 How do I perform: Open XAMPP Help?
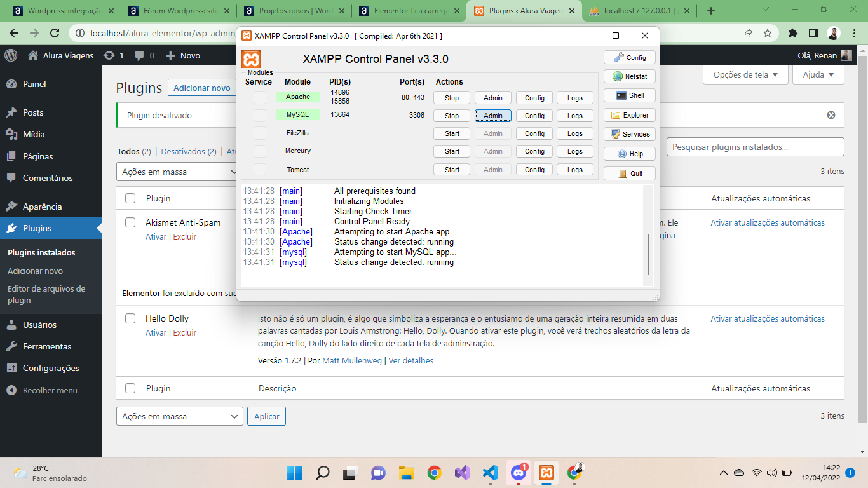[x=630, y=154]
